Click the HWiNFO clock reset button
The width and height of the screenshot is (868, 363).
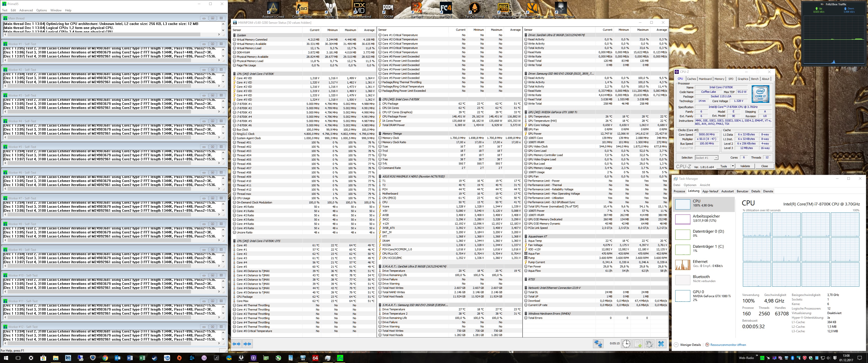pos(626,344)
